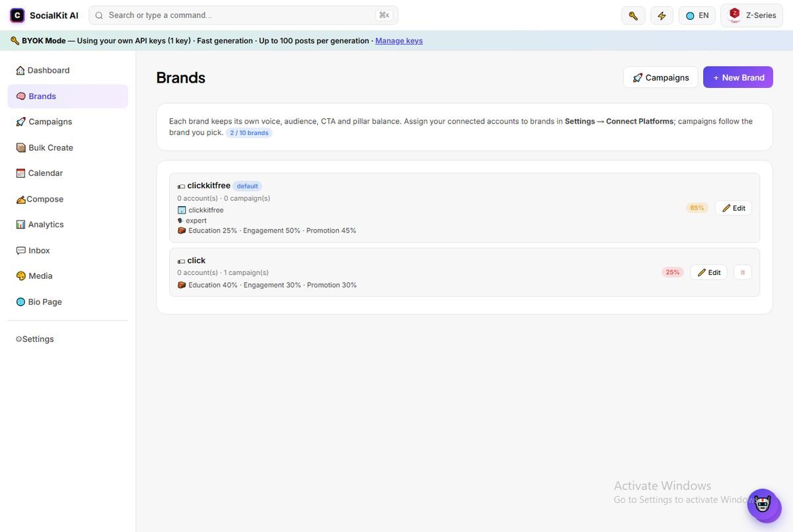Create a brand with New Brand button

click(738, 77)
